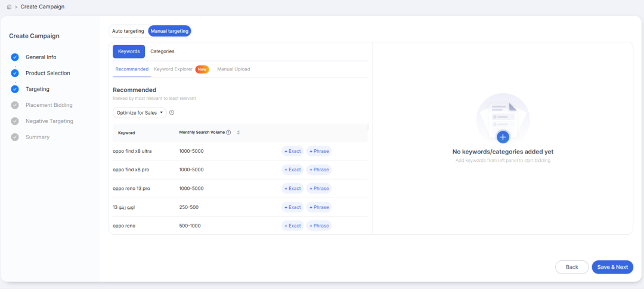
Task: Go to the Summary step
Action: 38,137
